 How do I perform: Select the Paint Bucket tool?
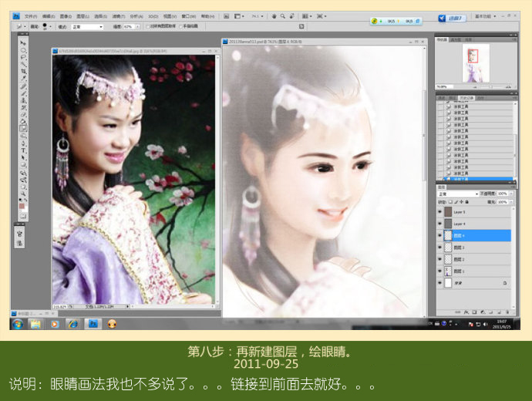(x=23, y=122)
